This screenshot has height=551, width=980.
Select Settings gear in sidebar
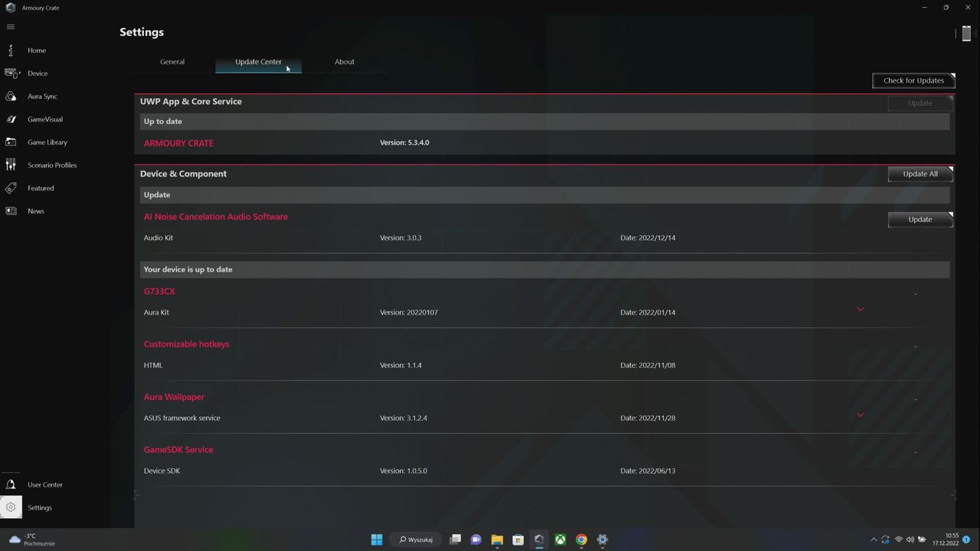(x=11, y=507)
